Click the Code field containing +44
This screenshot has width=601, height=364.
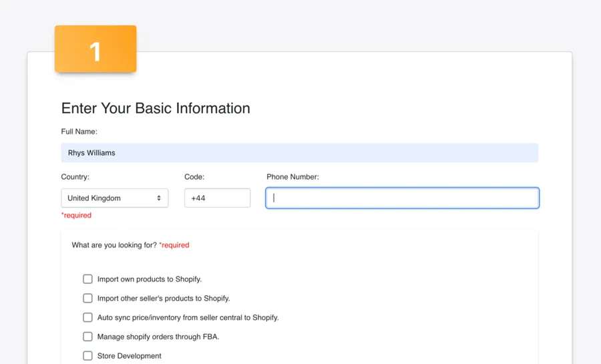tap(217, 198)
